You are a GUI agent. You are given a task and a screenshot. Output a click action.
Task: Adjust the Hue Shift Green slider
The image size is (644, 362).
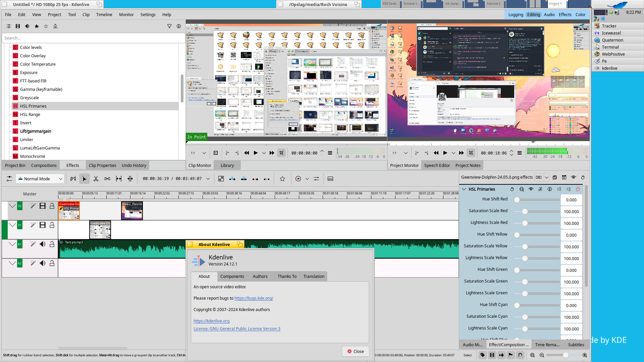tap(536, 270)
